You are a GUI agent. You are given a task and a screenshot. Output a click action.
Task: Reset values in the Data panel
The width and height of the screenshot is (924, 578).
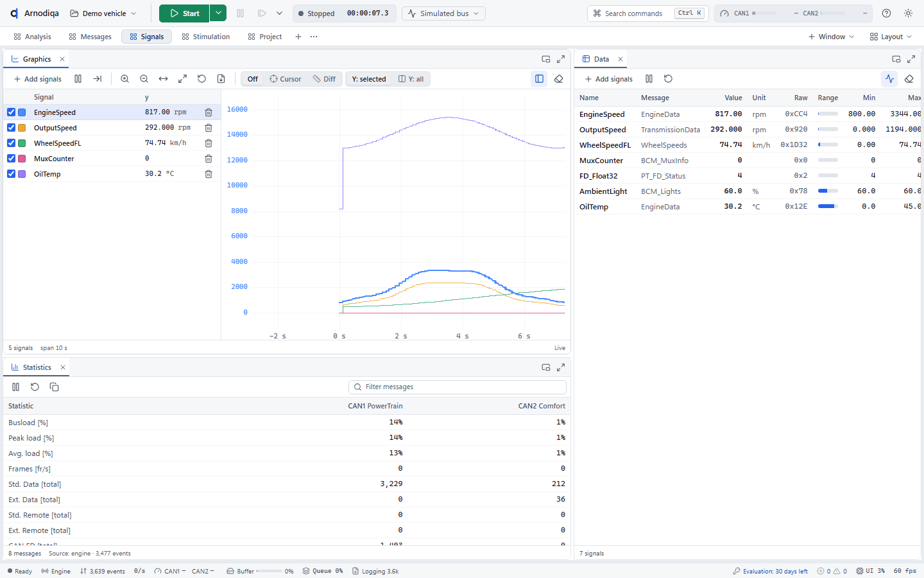tap(669, 79)
